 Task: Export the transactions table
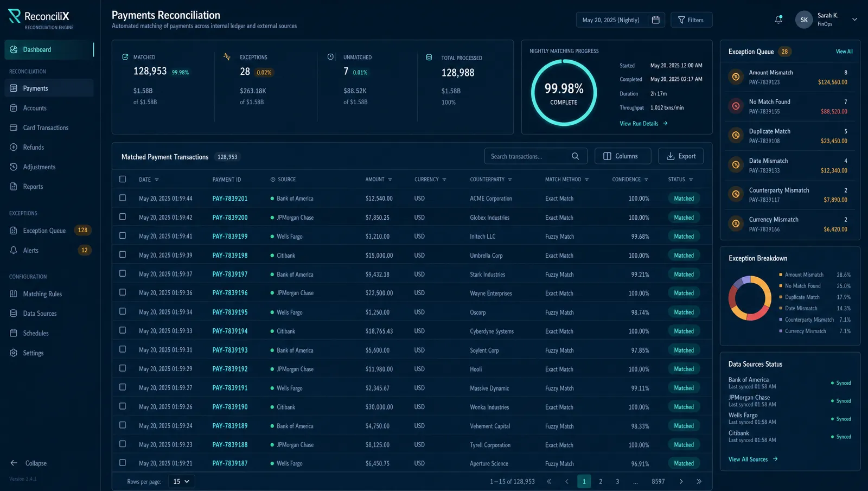click(x=681, y=156)
